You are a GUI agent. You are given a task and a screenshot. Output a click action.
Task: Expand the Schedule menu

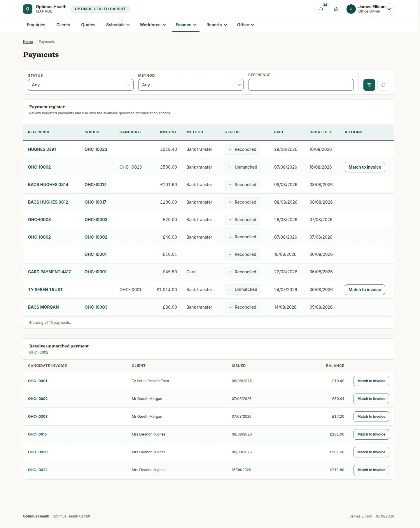118,25
